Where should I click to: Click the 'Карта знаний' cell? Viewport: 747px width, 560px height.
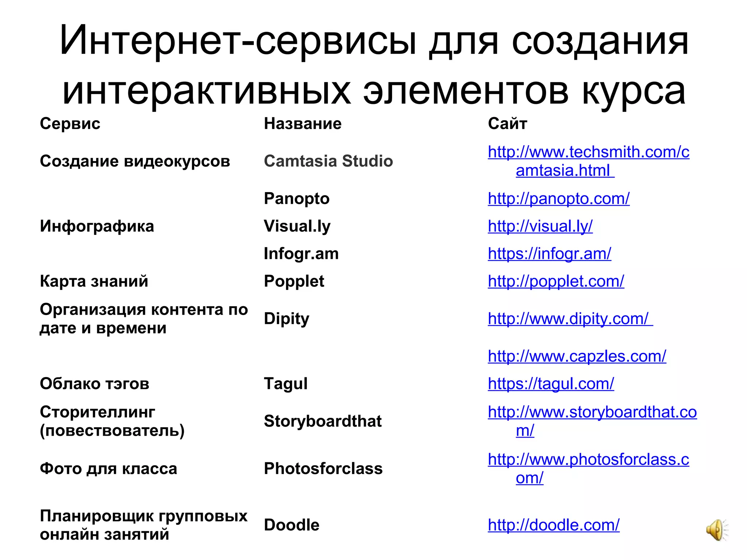coord(94,281)
